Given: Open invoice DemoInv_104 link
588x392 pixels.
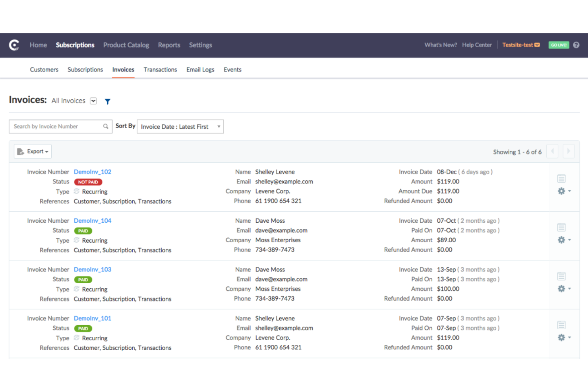Looking at the screenshot, I should pyautogui.click(x=92, y=220).
